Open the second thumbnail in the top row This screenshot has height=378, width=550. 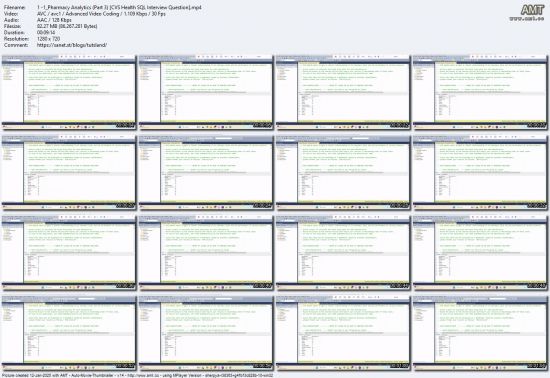click(x=206, y=92)
